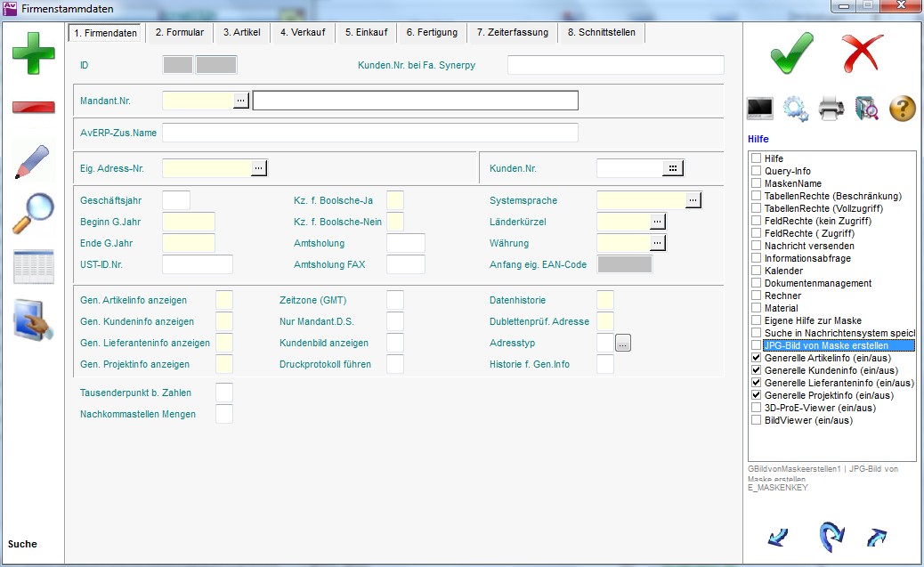
Task: Uncheck Generelle Artikelinfo (ein/aus)
Action: 756,358
